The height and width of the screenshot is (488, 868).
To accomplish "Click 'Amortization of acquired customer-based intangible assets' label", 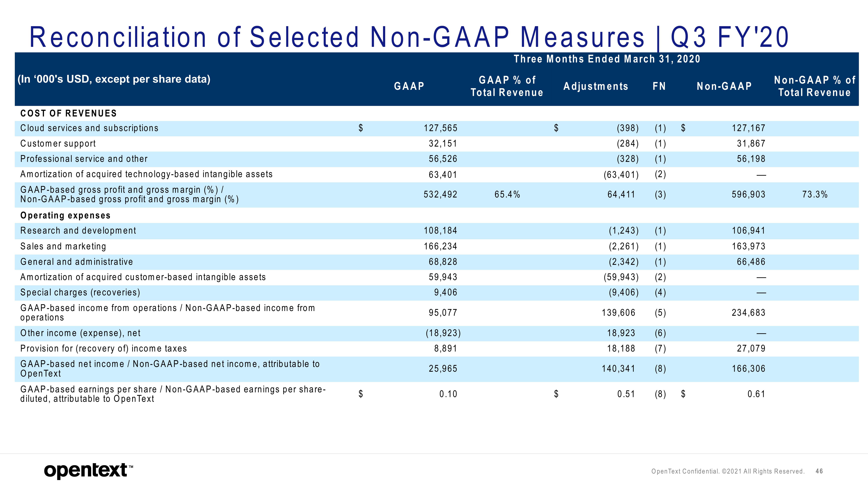I will coord(143,277).
